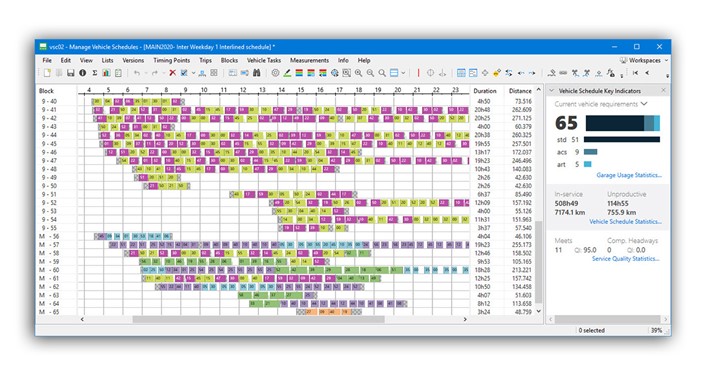Click the Sigma summation icon
The width and height of the screenshot is (705, 375).
click(94, 73)
